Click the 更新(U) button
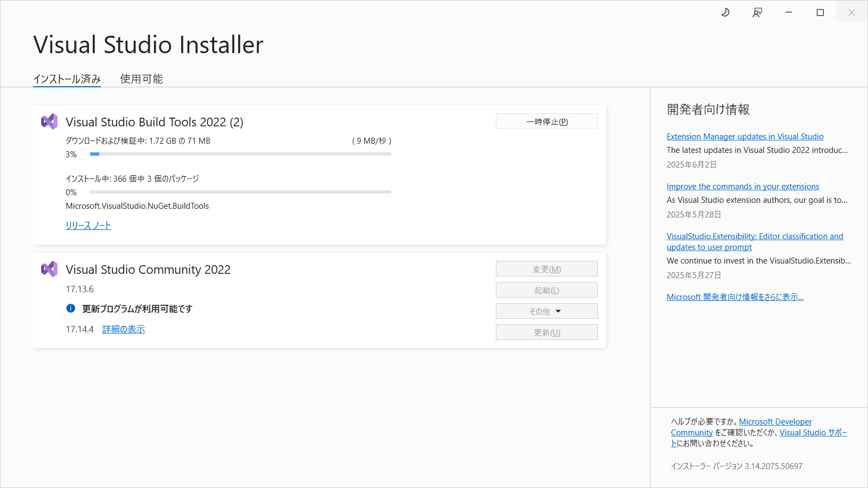Image resolution: width=868 pixels, height=488 pixels. coord(546,332)
